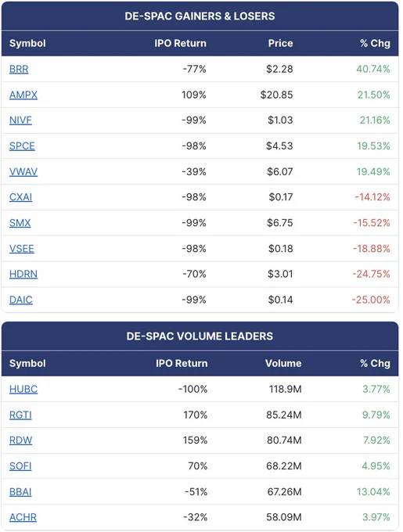Click the Price column header

(280, 44)
